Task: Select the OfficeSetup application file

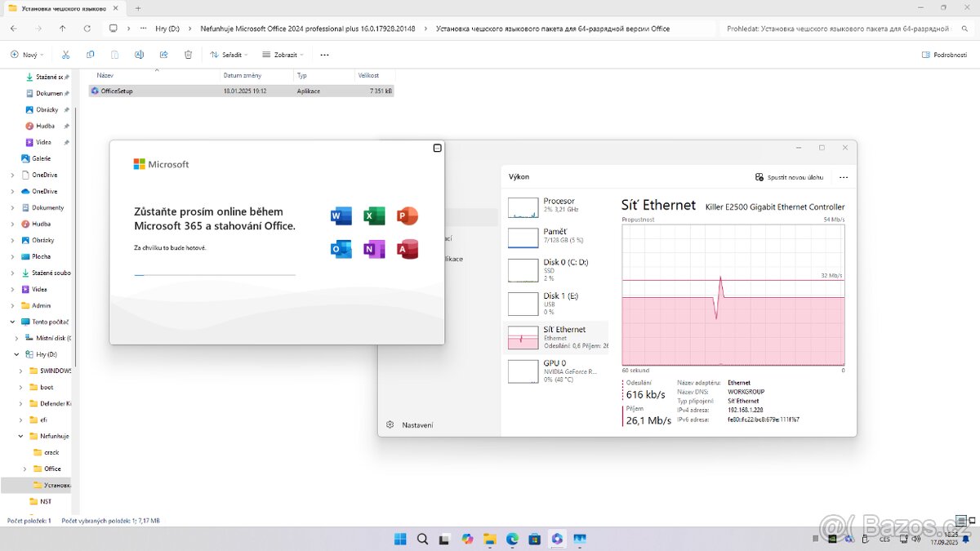Action: coord(117,91)
